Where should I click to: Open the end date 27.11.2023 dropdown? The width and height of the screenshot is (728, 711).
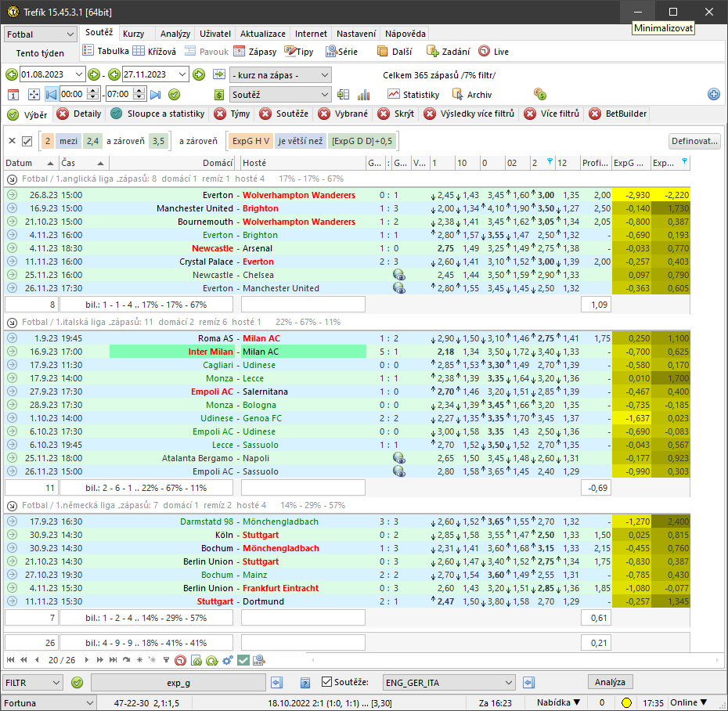pos(182,74)
